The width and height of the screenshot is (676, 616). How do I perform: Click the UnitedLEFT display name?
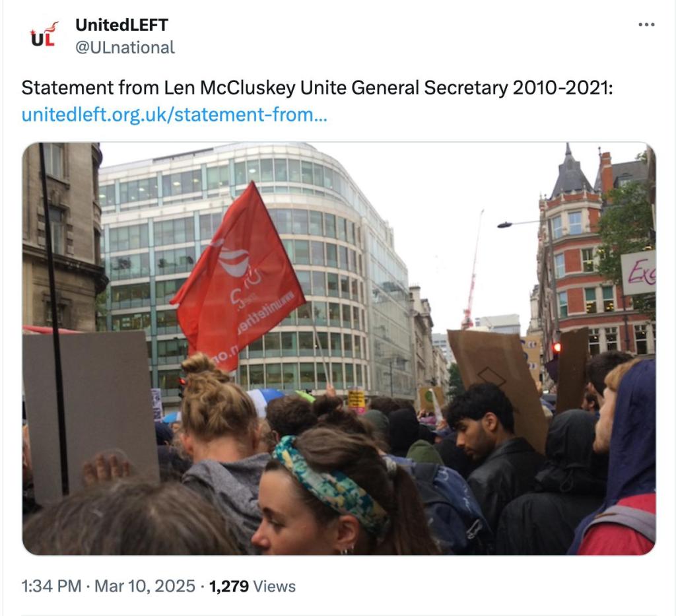tap(121, 25)
